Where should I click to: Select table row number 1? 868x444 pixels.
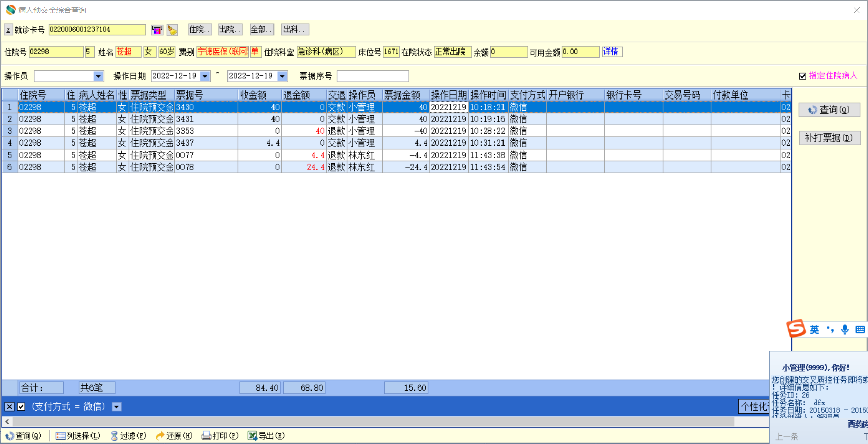tap(10, 107)
